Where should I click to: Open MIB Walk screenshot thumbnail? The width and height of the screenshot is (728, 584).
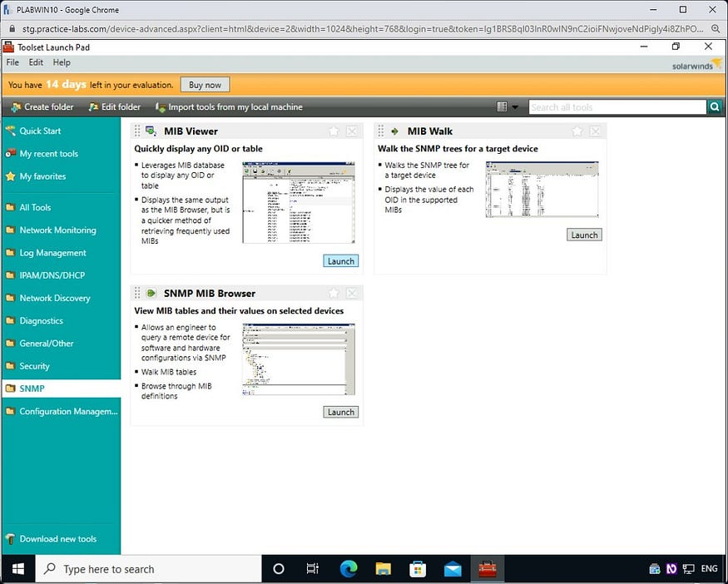coord(542,190)
